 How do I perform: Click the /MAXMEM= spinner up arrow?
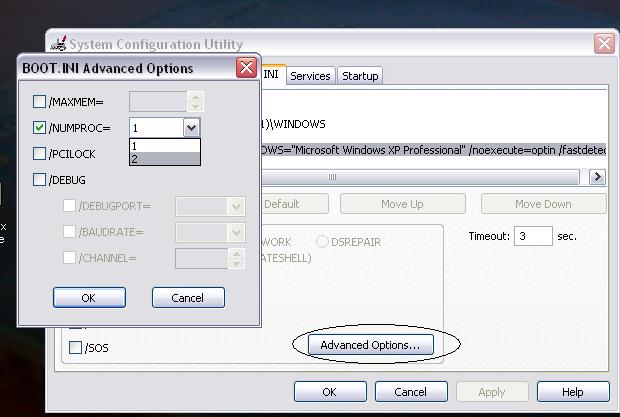point(196,97)
